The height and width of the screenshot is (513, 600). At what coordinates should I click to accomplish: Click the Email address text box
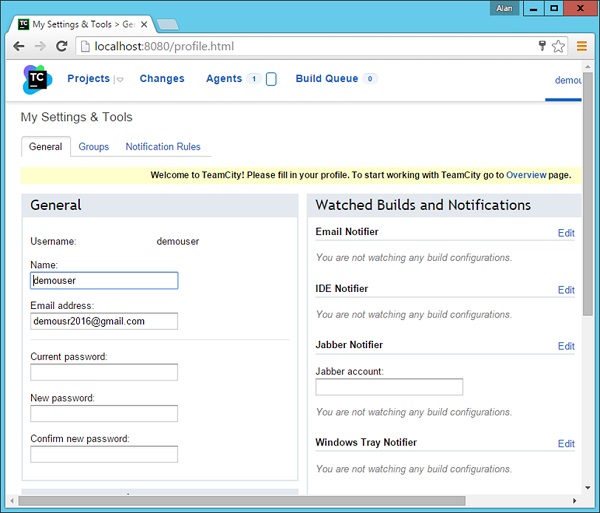(x=104, y=321)
